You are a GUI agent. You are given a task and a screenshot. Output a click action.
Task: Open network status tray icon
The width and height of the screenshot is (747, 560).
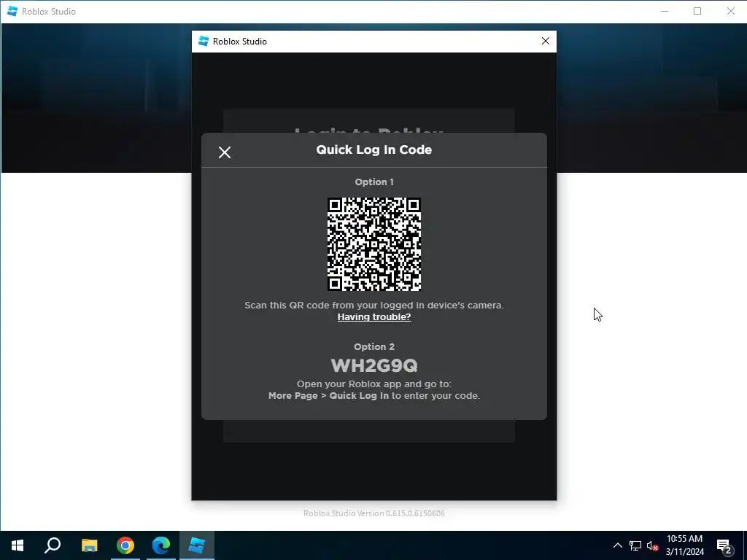point(635,545)
